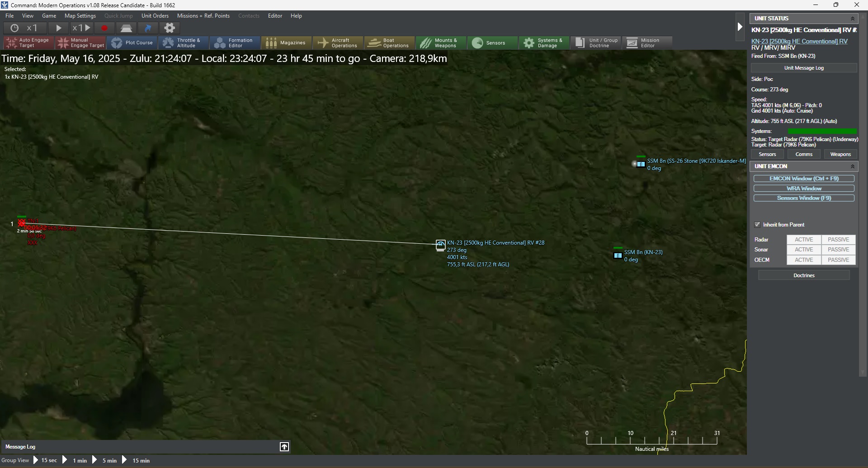Click the Auto Engage Target icon
868x468 pixels.
point(12,43)
